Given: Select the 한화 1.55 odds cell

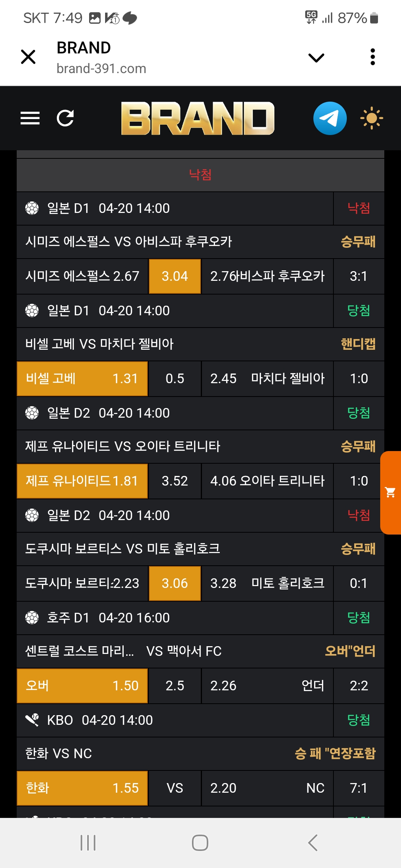Looking at the screenshot, I should coord(82,788).
